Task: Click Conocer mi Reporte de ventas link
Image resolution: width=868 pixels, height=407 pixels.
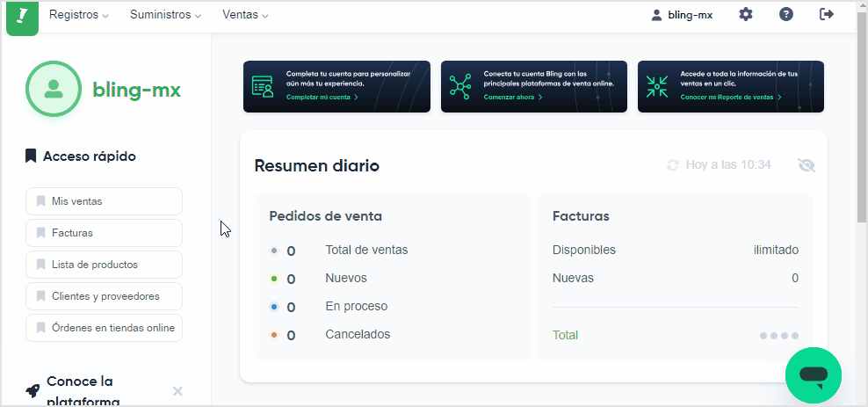Action: pyautogui.click(x=731, y=98)
